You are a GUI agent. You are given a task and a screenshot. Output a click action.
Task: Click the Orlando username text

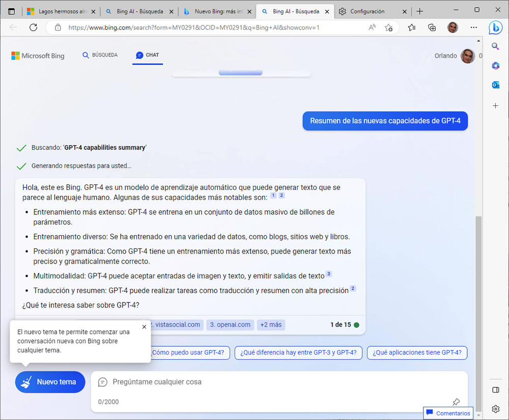coord(446,56)
